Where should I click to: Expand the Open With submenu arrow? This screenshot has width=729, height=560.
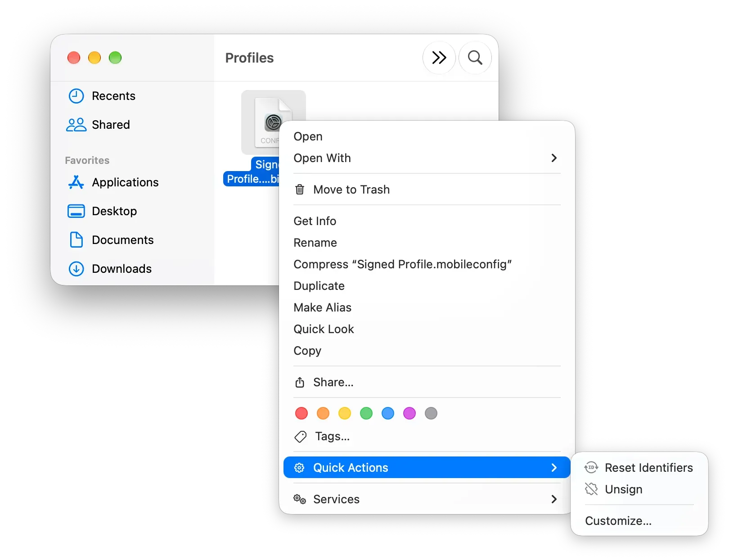[x=554, y=158]
